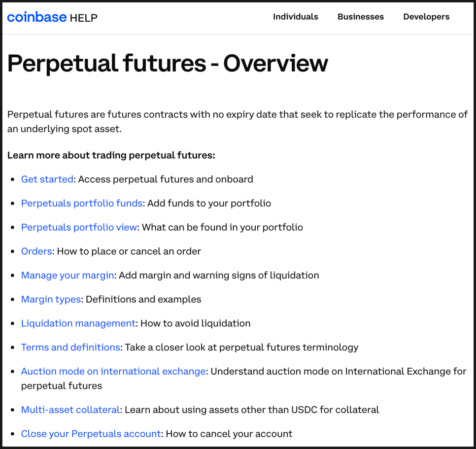Open Close your Perpetuals account link
This screenshot has width=476, height=449.
click(x=91, y=434)
